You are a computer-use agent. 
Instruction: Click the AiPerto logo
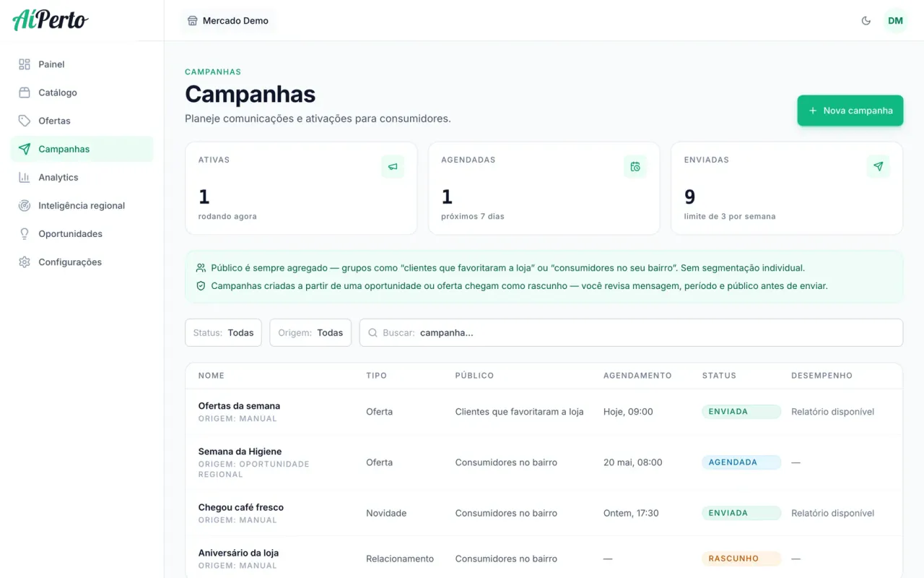tap(50, 20)
